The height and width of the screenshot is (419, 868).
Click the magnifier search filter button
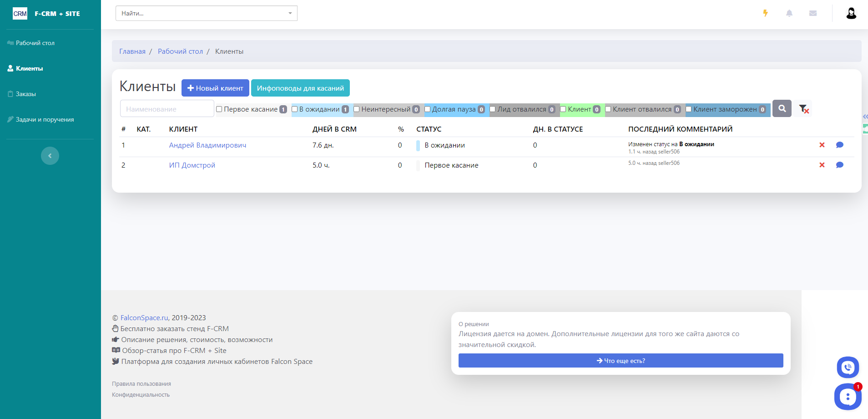pos(782,109)
